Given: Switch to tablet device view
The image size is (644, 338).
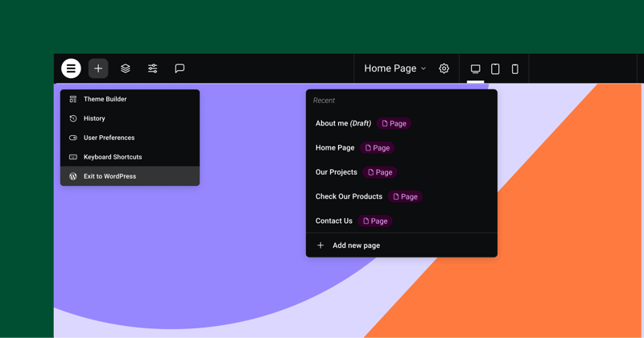Looking at the screenshot, I should click(495, 68).
